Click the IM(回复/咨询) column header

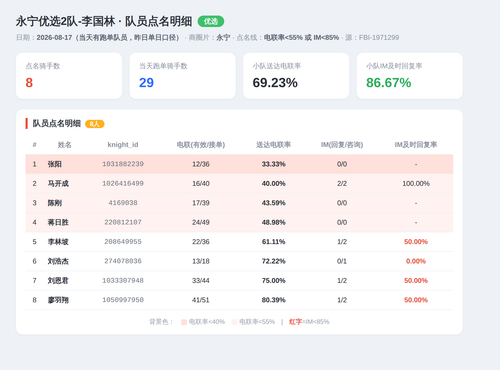342,145
